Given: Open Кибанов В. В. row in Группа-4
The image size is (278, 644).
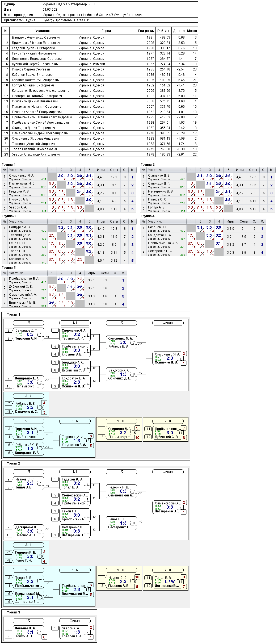Looking at the screenshot, I should tap(203, 229).
